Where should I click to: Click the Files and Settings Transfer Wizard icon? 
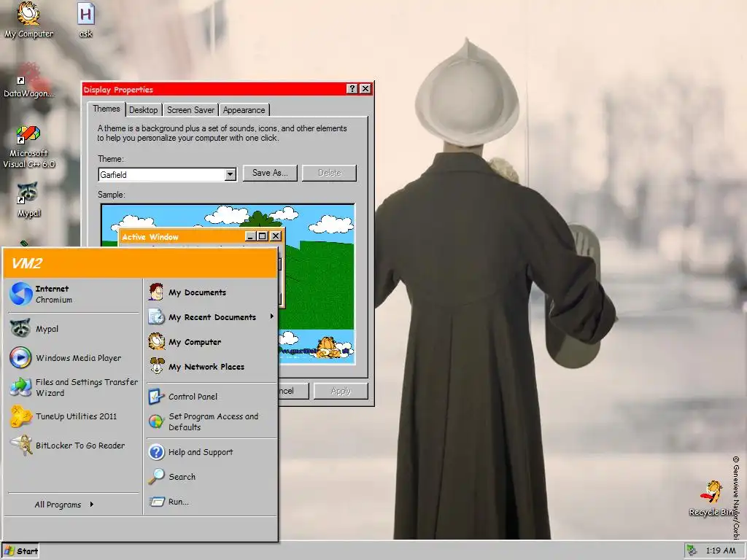pyautogui.click(x=20, y=386)
